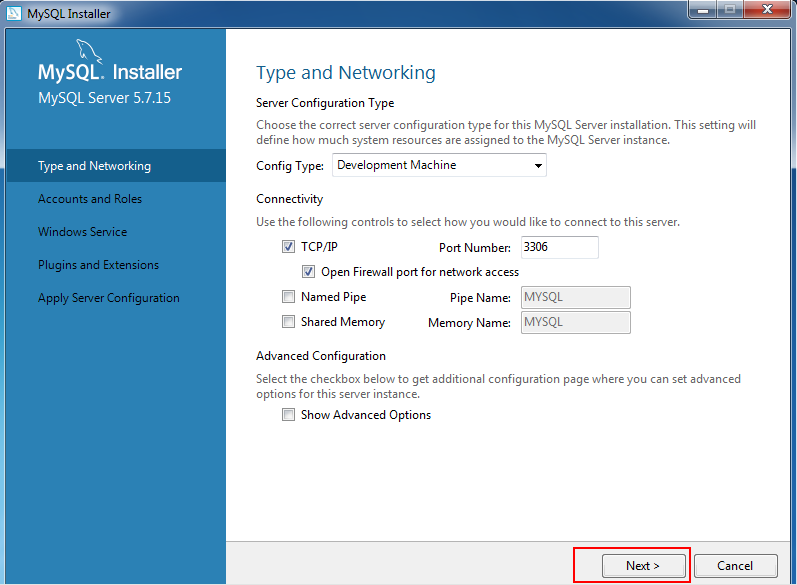The image size is (797, 585).
Task: Click the 'Connectivity' section label
Action: coord(290,199)
